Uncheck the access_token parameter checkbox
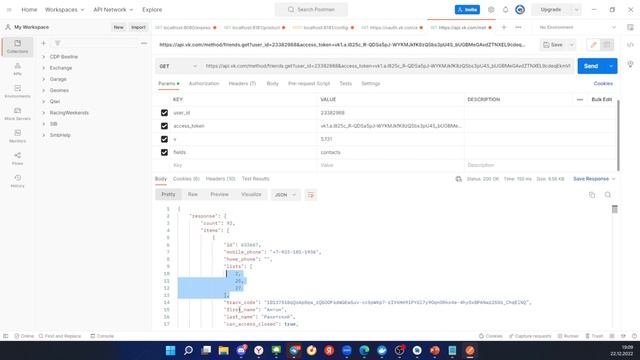640x360 pixels. pos(164,126)
